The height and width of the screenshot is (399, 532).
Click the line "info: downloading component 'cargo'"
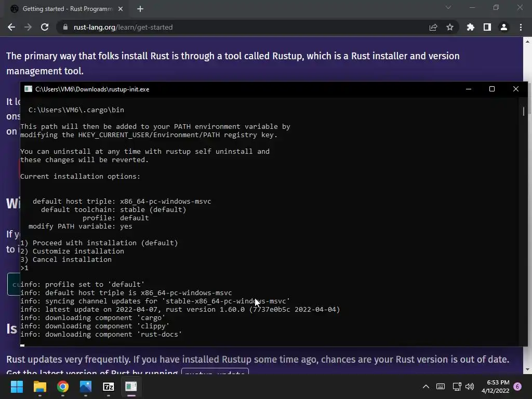(93, 318)
